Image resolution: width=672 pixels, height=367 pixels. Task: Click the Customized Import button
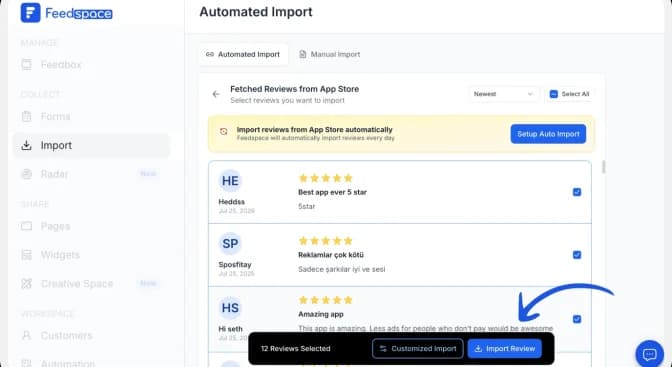[x=418, y=349]
